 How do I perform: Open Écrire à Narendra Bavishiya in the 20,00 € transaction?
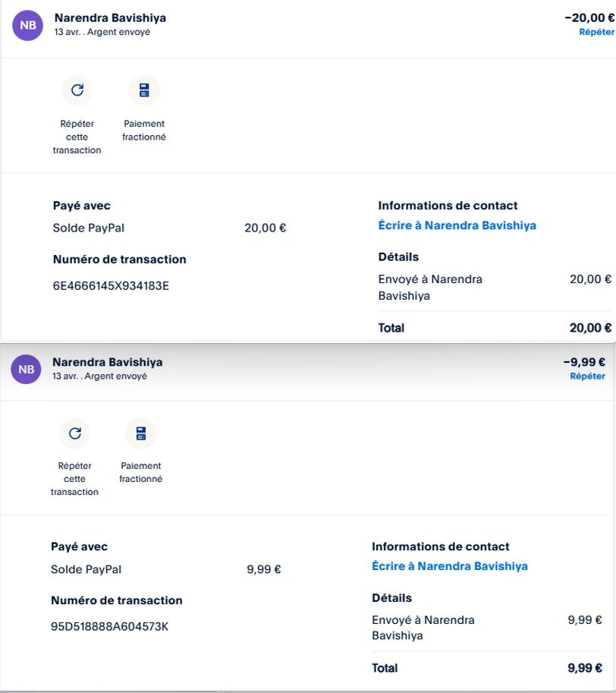pyautogui.click(x=457, y=225)
